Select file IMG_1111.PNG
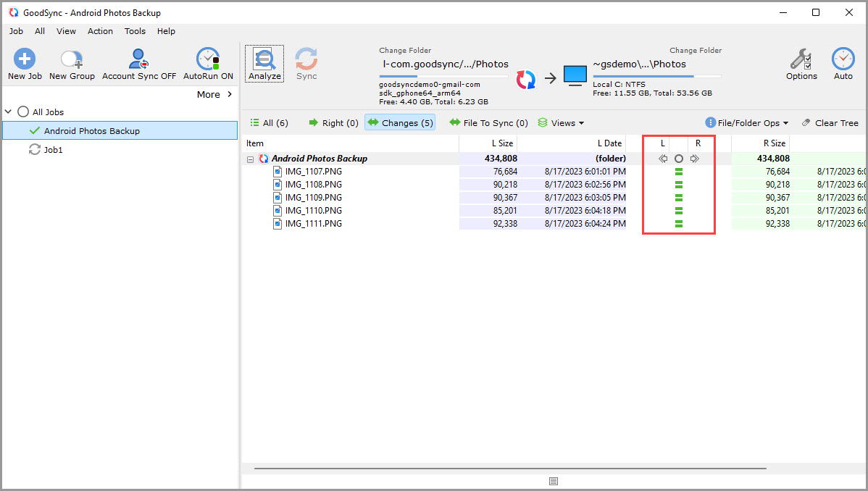This screenshot has width=868, height=491. (313, 224)
